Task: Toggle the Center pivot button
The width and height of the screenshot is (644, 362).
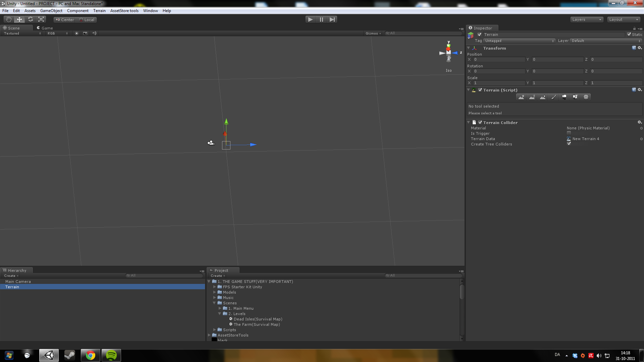Action: click(x=65, y=20)
